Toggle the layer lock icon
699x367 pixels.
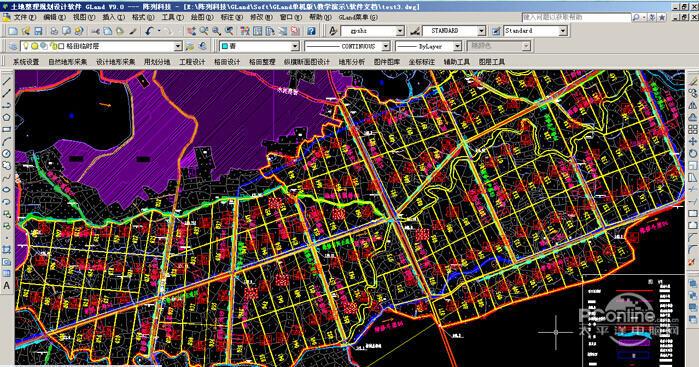53,46
